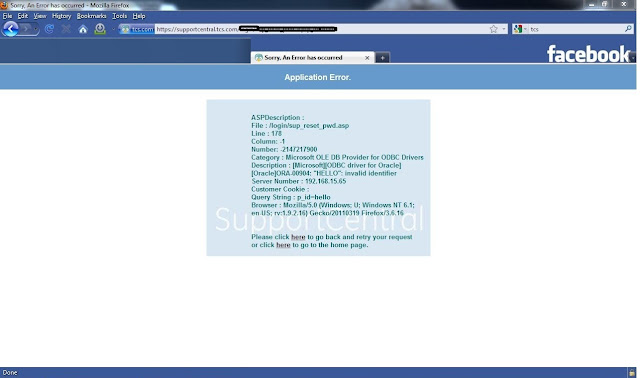Expand the URL bar history dropdown arrow

point(503,29)
